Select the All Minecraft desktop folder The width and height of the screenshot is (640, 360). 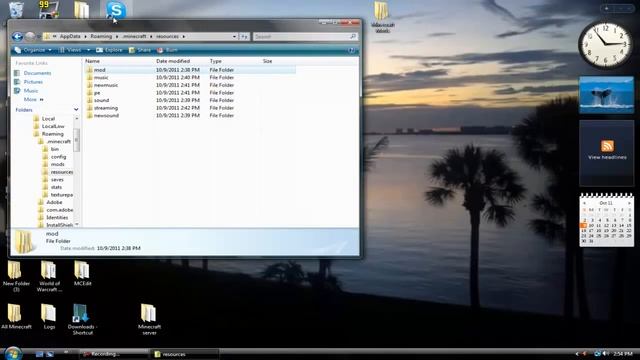[x=16, y=316]
